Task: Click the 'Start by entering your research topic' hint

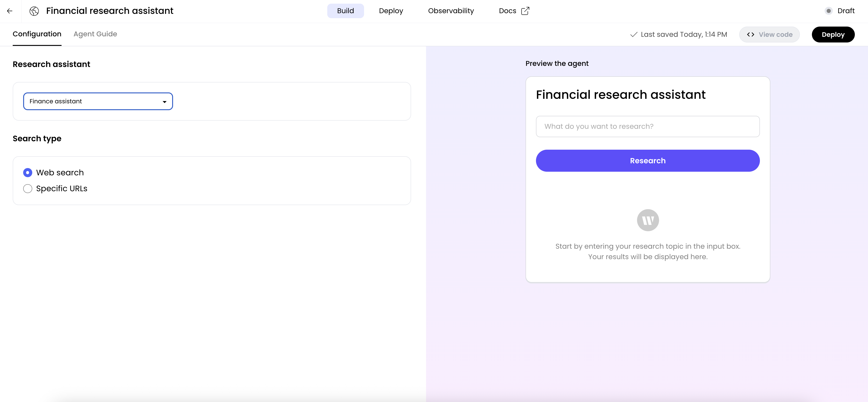Action: coord(648,251)
